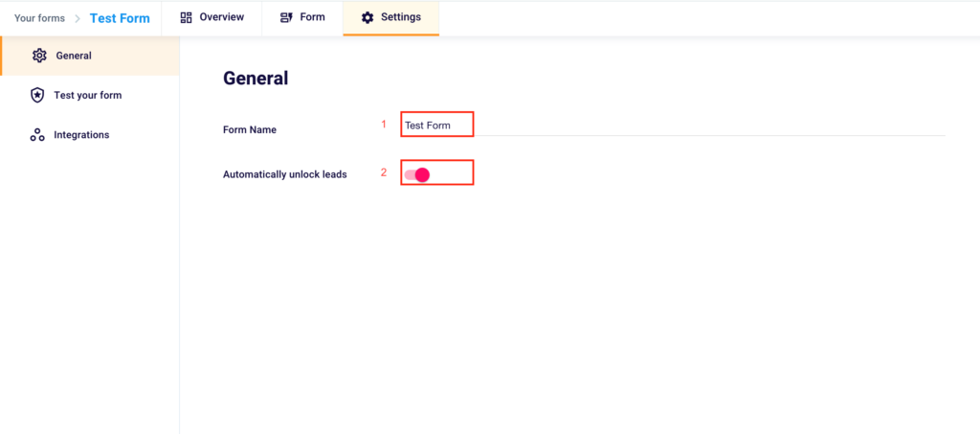Click the General page heading
Screen dimensions: 980x434
pos(256,79)
